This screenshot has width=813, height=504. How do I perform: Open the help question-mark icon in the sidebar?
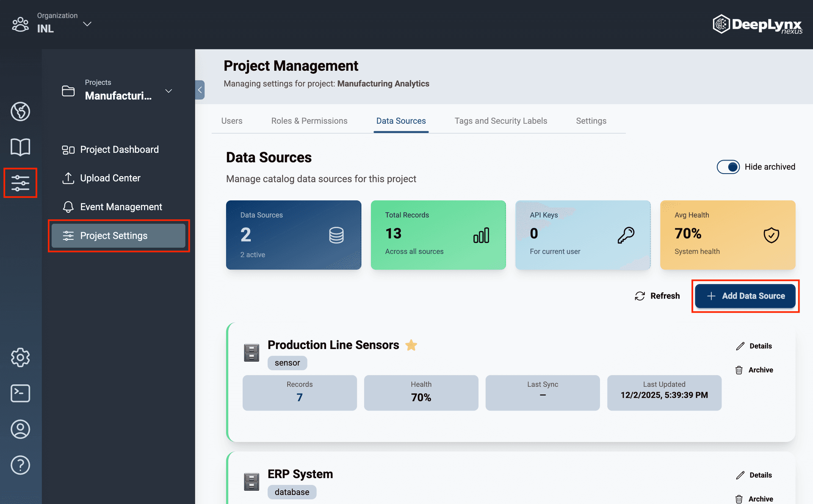20,465
